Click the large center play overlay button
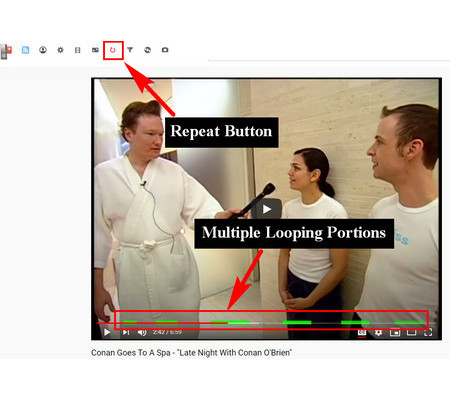The height and width of the screenshot is (397, 450). 266,209
